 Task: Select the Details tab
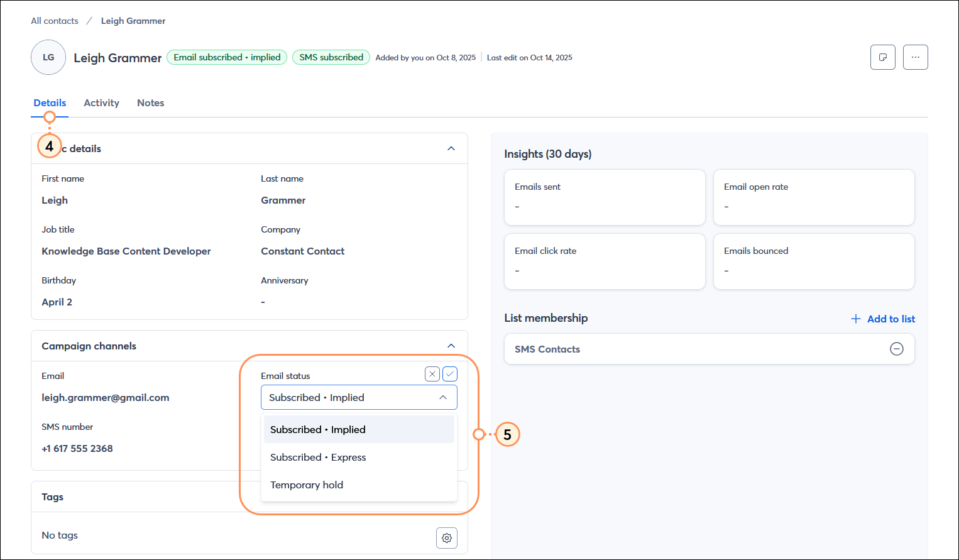(50, 103)
